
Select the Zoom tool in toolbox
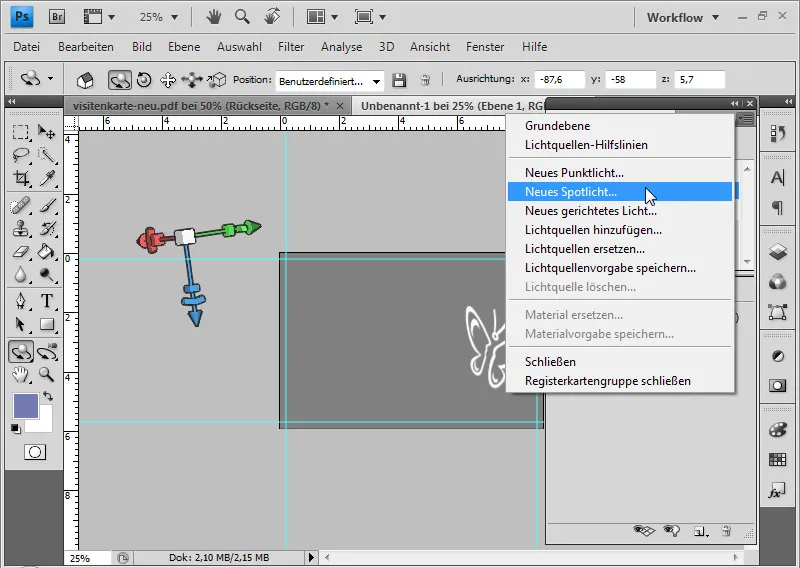tap(47, 375)
